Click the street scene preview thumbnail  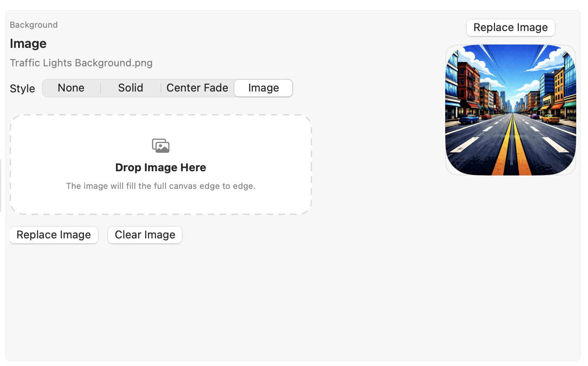511,110
